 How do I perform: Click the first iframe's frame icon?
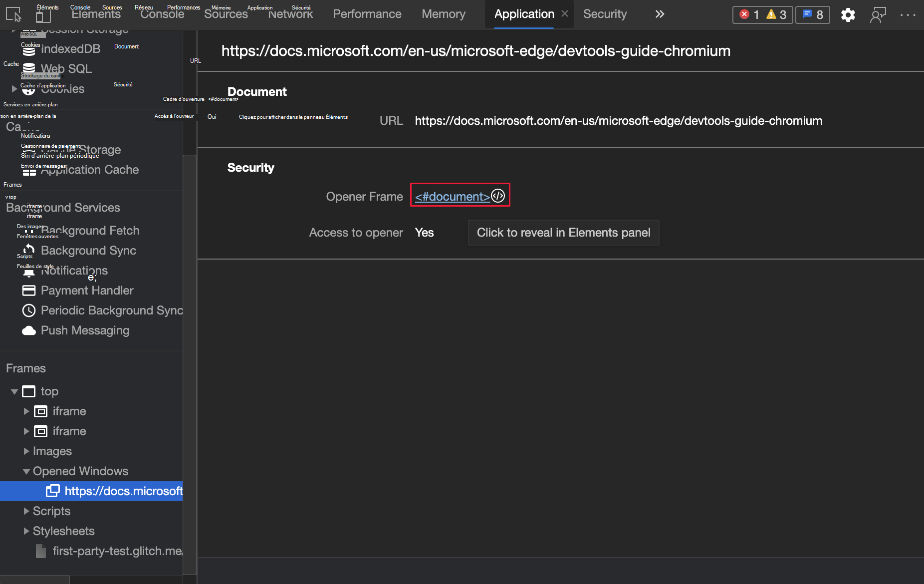(x=40, y=411)
